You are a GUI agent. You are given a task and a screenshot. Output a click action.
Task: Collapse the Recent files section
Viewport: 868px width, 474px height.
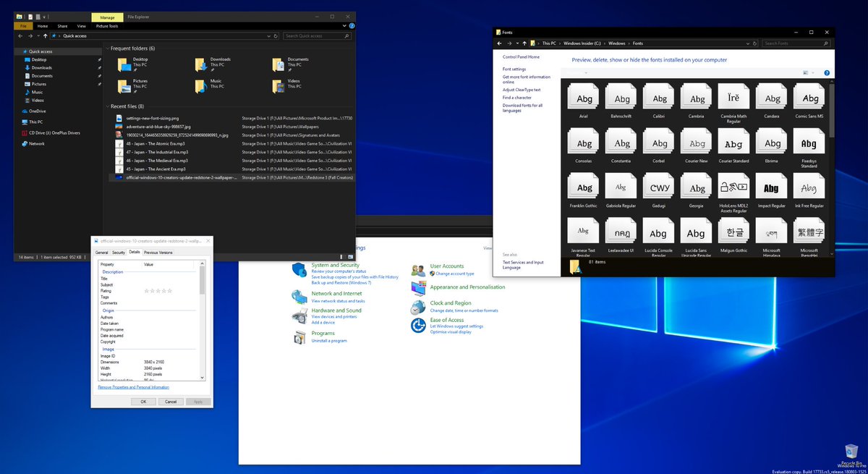coord(108,106)
